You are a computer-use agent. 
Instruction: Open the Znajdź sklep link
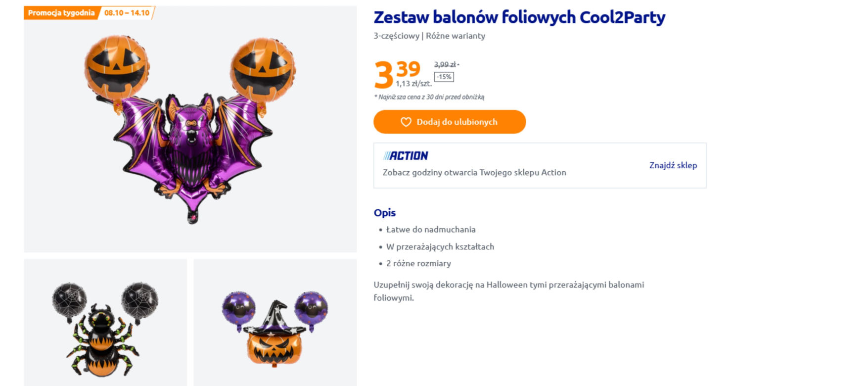673,165
